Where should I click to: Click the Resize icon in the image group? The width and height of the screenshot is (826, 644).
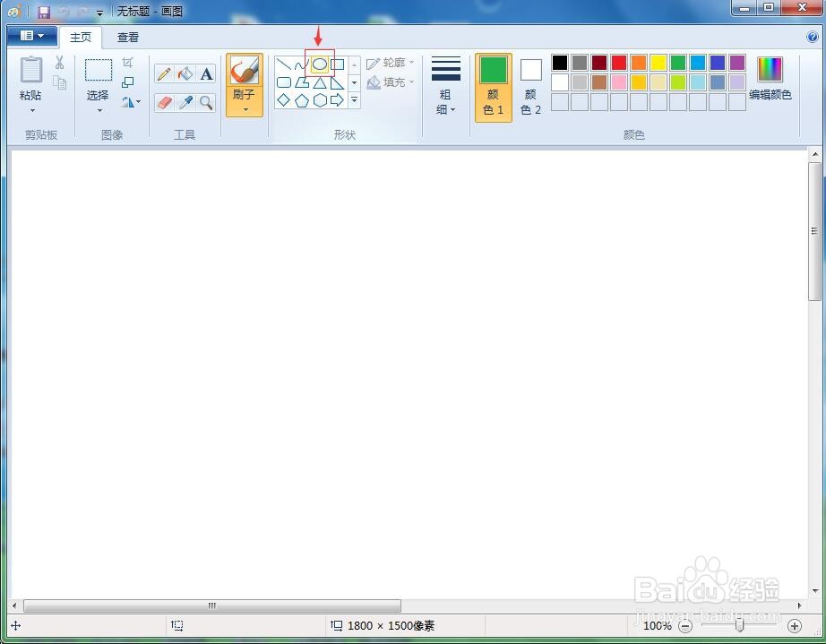point(127,82)
